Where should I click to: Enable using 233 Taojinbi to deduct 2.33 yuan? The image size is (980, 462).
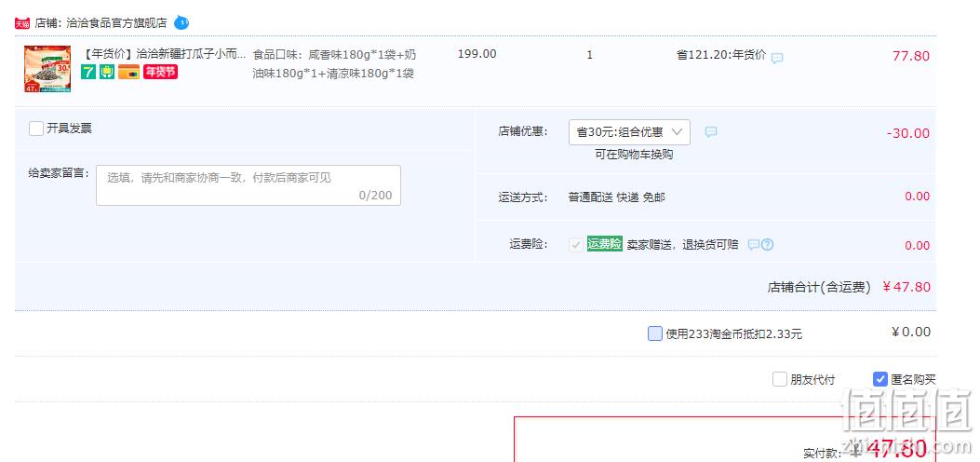[655, 333]
